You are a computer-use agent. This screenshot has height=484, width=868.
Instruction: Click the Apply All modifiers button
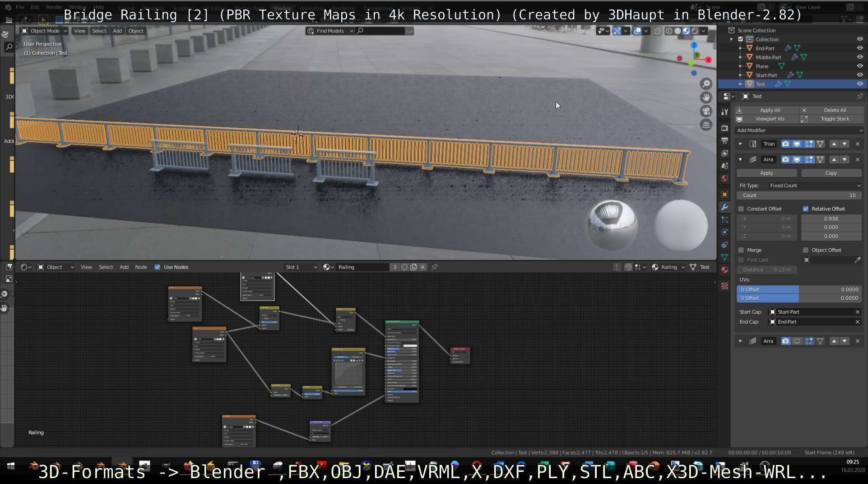pyautogui.click(x=766, y=110)
